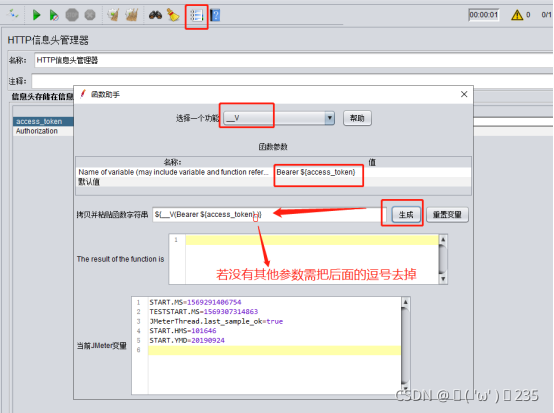Select the access_token header row
Image resolution: width=554 pixels, height=413 pixels.
pyautogui.click(x=43, y=122)
